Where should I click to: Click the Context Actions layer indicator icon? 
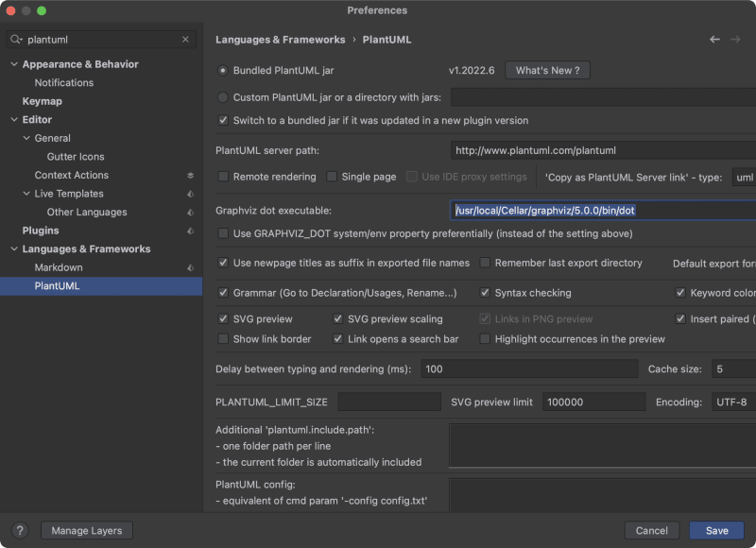(x=191, y=176)
